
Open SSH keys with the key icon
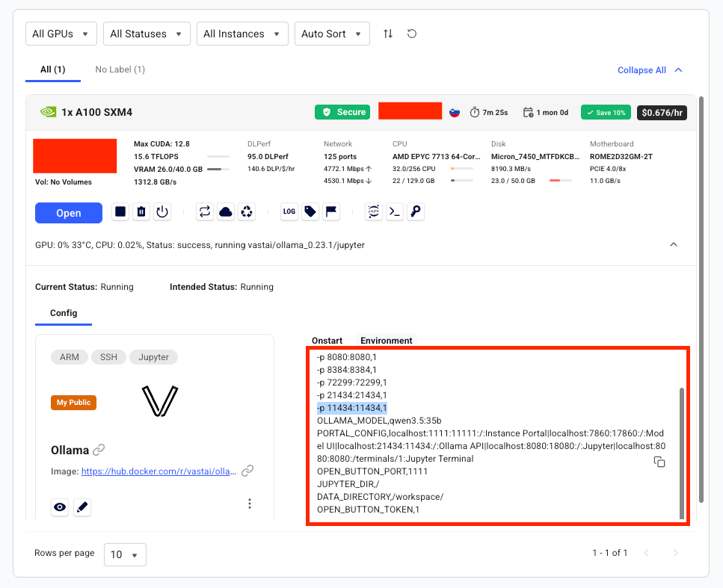416,212
